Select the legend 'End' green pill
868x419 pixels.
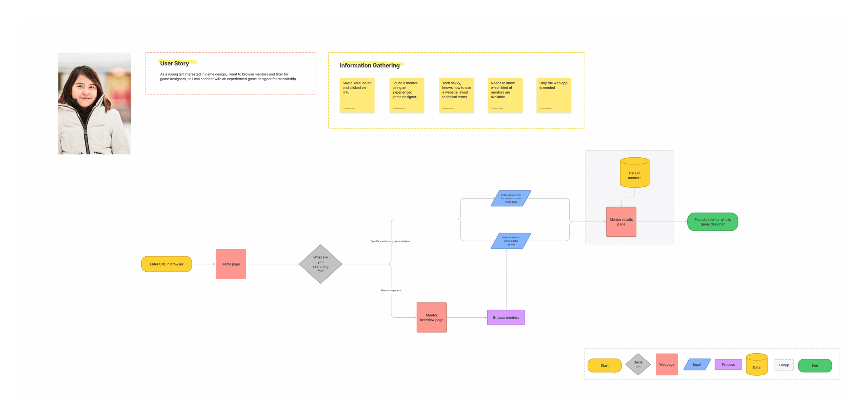tap(814, 365)
